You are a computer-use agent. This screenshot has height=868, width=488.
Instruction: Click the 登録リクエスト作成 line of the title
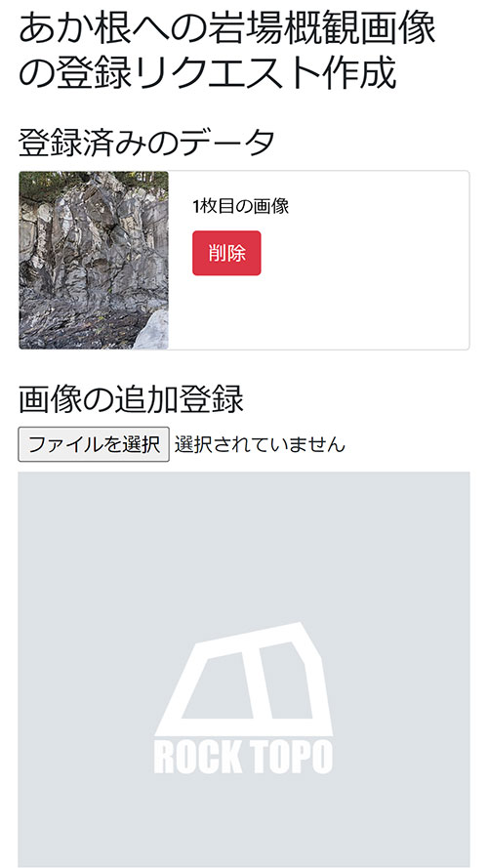(x=208, y=72)
